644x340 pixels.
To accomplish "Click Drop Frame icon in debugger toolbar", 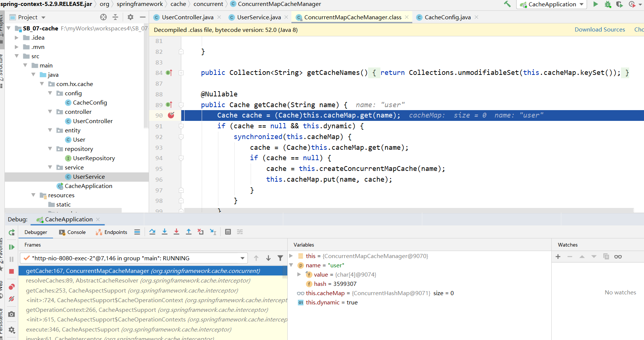I will pos(201,232).
